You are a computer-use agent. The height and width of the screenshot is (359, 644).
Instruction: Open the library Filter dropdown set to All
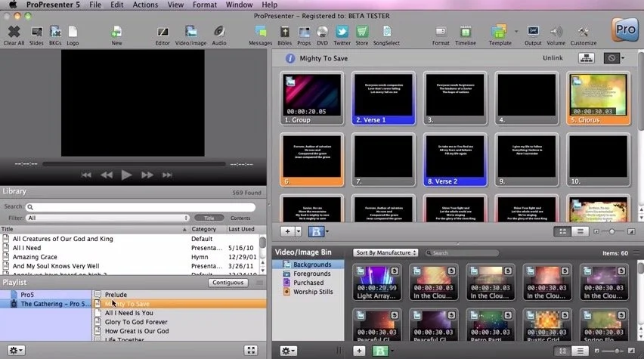pos(108,218)
